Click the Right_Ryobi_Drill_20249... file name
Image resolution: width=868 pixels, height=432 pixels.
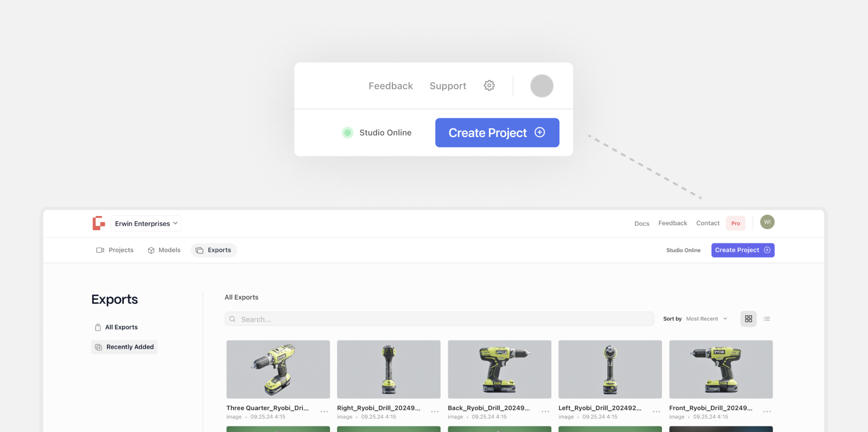pyautogui.click(x=379, y=408)
